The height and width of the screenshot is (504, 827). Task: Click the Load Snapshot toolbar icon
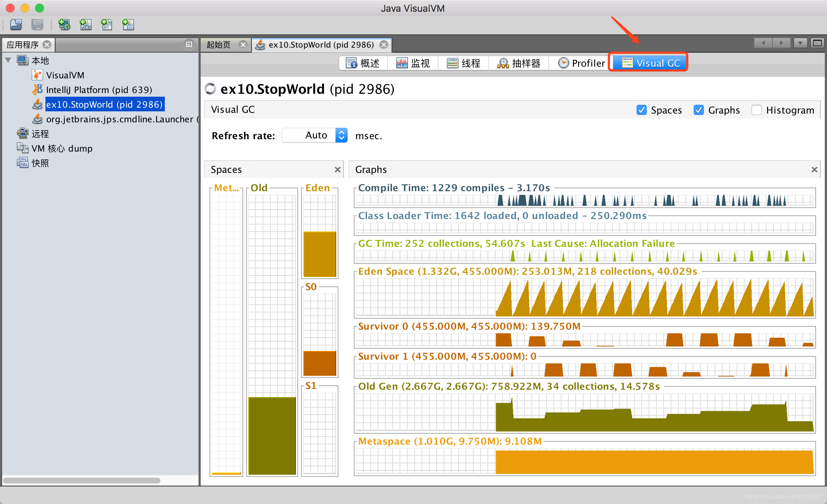16,25
